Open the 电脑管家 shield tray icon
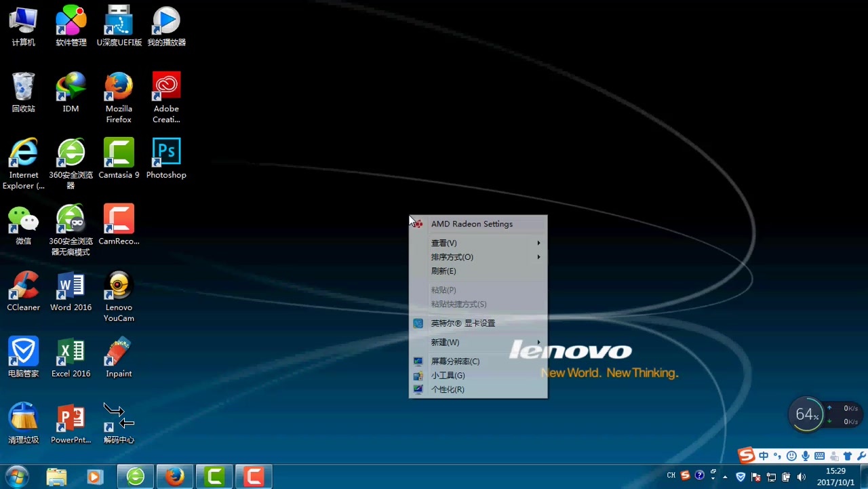This screenshot has height=489, width=868. coord(741,477)
